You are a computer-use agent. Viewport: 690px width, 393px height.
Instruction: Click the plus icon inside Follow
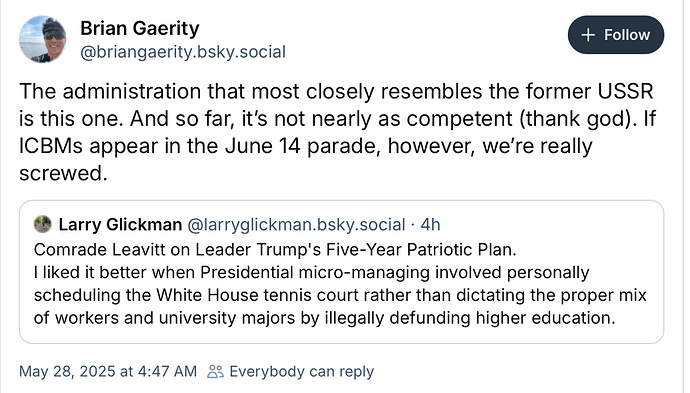coord(588,35)
